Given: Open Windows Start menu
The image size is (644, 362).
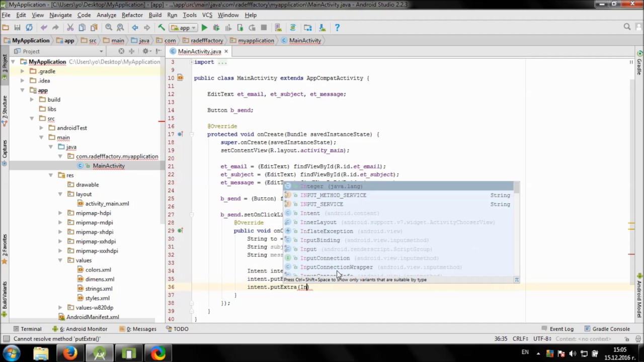Looking at the screenshot, I should (11, 353).
